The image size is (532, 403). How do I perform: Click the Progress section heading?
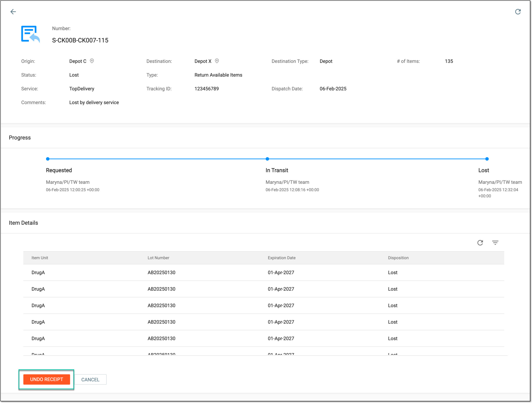20,138
